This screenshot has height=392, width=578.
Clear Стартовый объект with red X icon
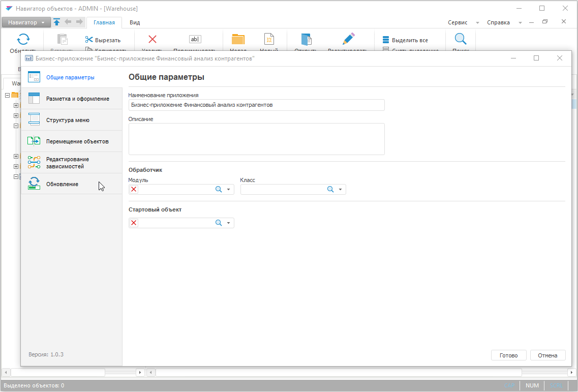pos(134,223)
